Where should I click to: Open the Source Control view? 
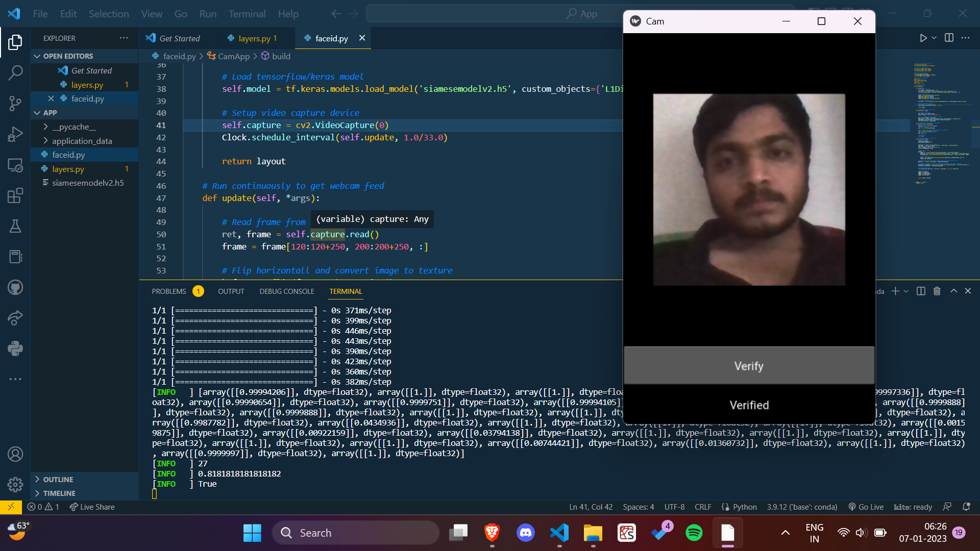15,103
